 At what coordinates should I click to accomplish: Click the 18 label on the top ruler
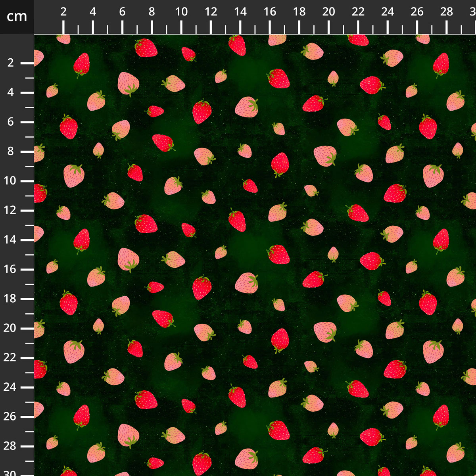tap(299, 12)
